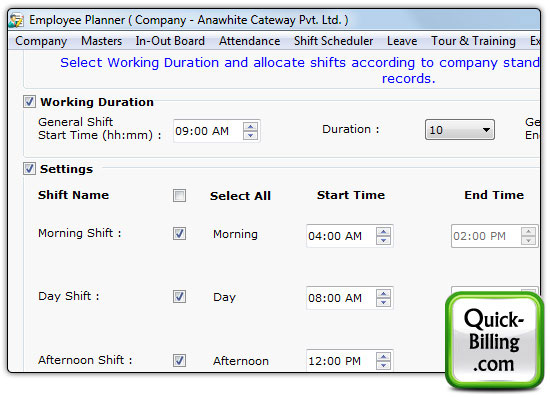Toggle the Working Duration checkbox
550x397 pixels.
coord(29,102)
